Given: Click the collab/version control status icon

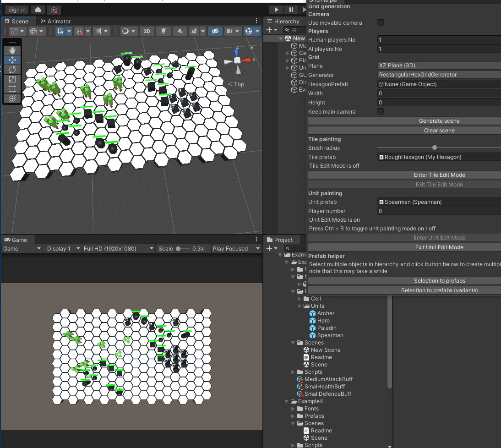Looking at the screenshot, I should 54,10.
